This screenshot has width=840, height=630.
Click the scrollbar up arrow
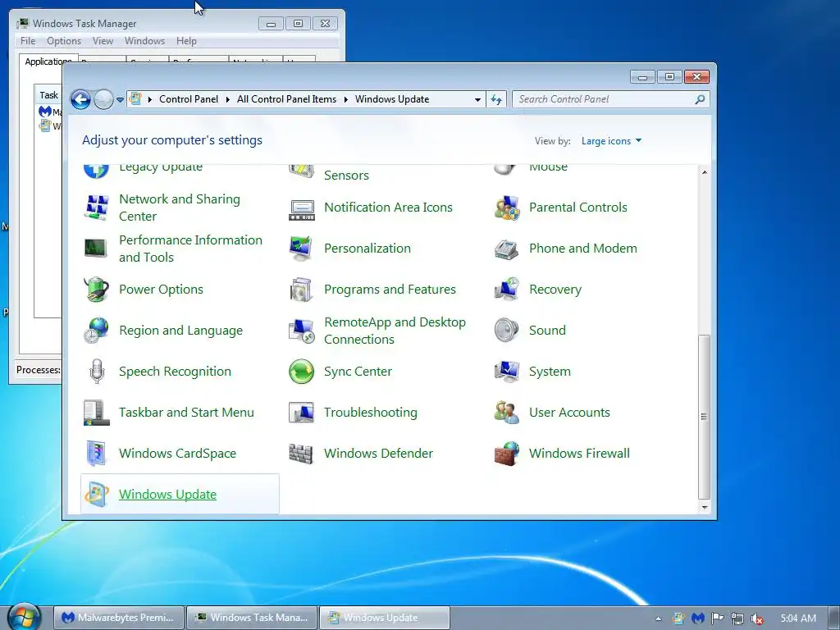pyautogui.click(x=705, y=172)
